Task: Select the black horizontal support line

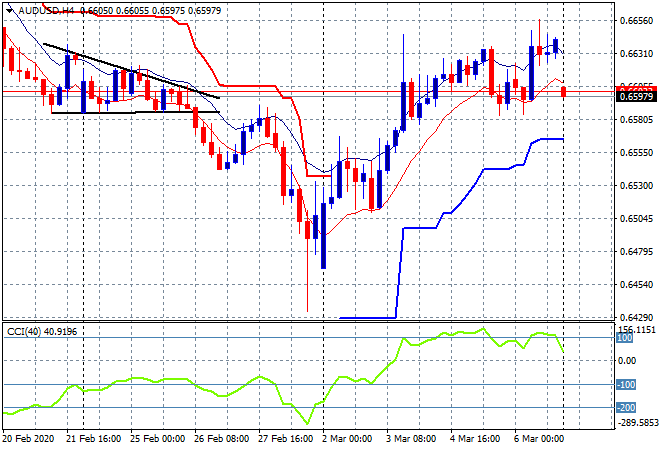Action: tap(120, 112)
